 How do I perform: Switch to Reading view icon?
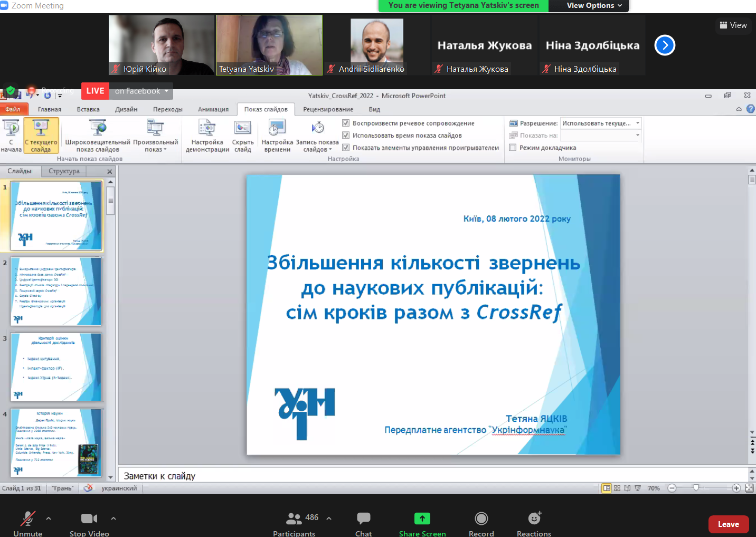click(x=627, y=488)
